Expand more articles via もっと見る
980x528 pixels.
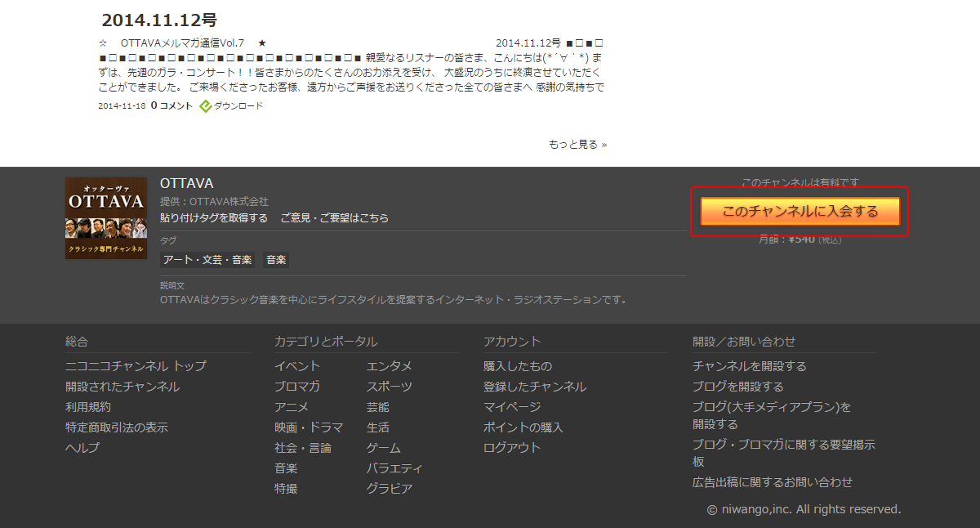577,145
